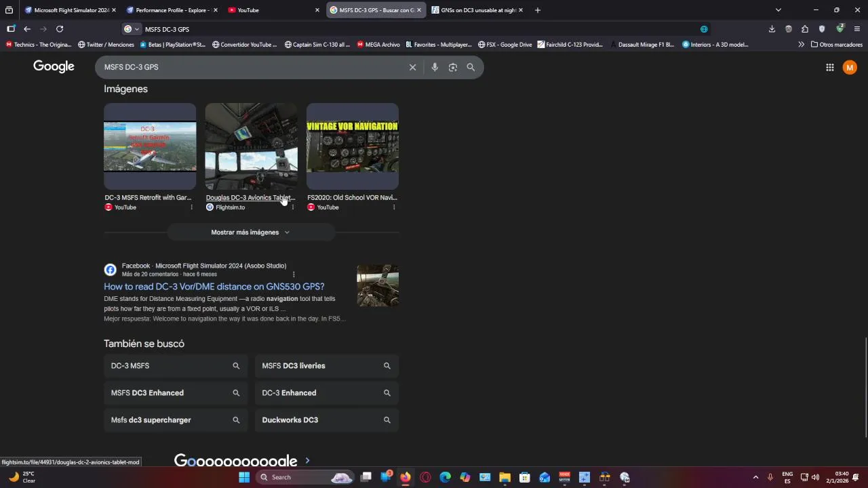Open the Windows Start menu
The image size is (868, 488).
[x=244, y=477]
